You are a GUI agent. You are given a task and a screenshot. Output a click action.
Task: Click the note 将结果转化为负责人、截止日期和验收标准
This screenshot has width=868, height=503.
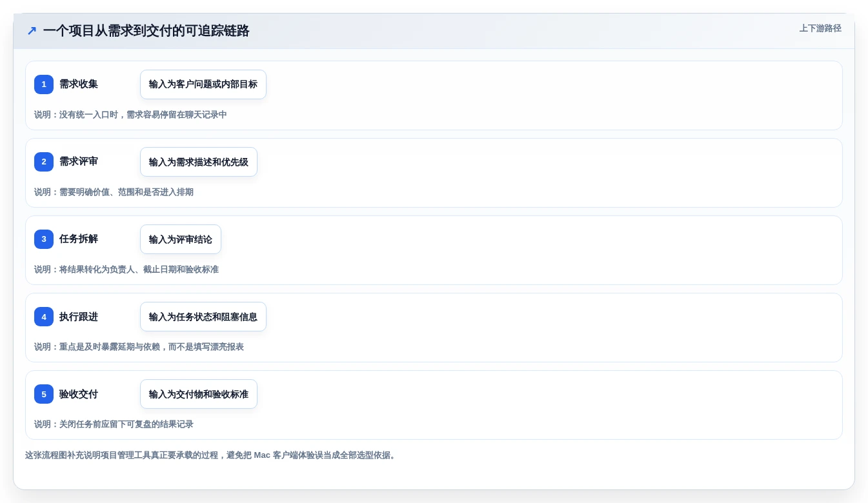pos(126,270)
